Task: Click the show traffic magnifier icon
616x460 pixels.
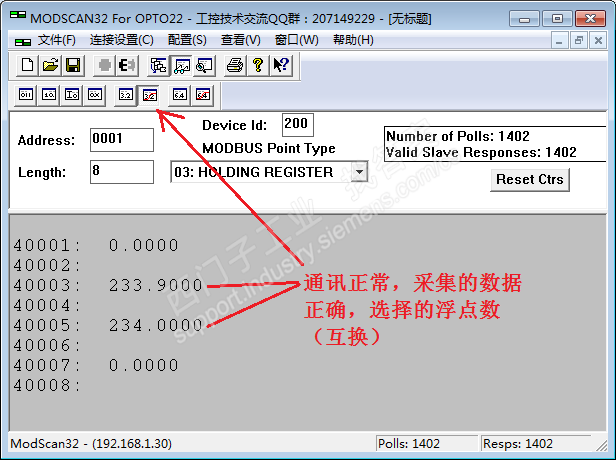Action: tap(204, 65)
